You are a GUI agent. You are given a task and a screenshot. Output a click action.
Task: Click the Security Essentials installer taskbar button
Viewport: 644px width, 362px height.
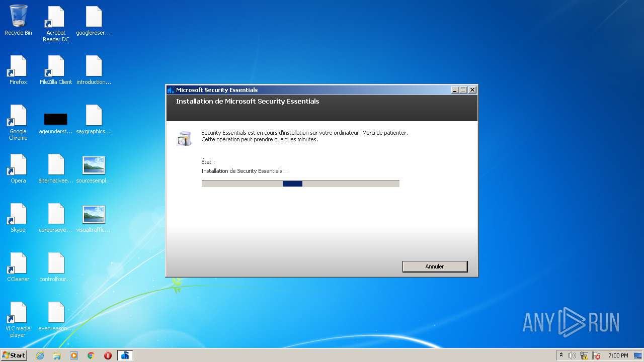[x=125, y=355]
